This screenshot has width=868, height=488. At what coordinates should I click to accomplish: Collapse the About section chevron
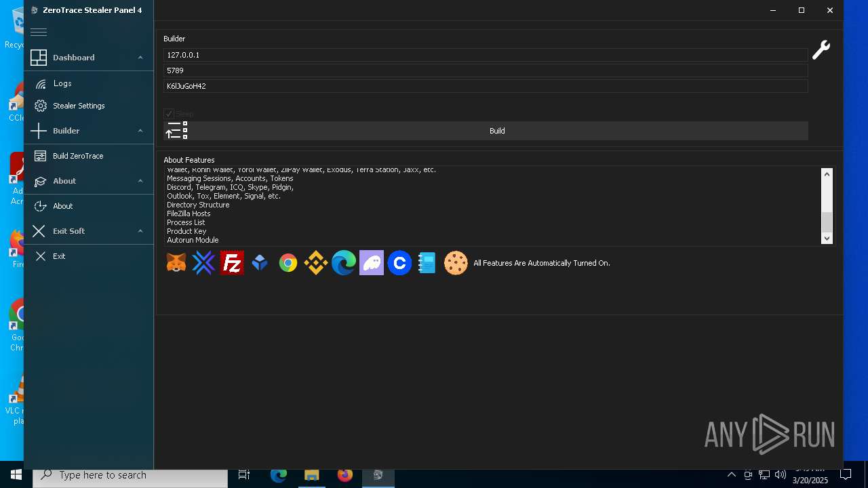(140, 181)
